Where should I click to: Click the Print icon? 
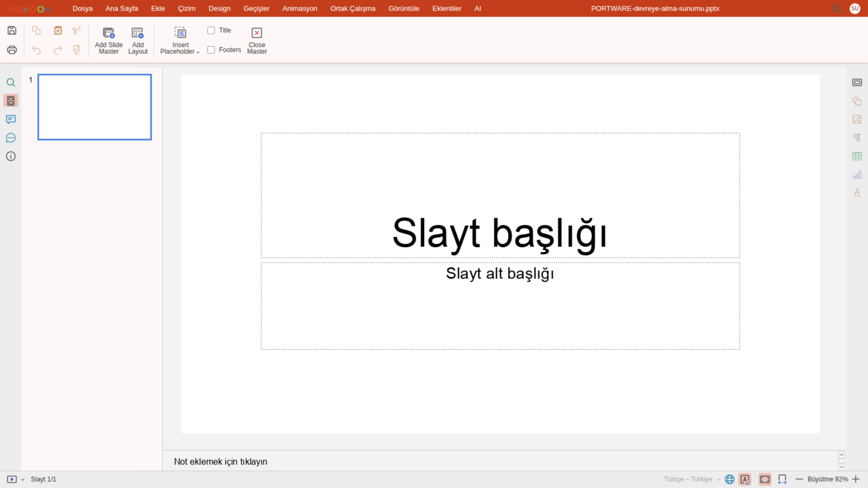pyautogui.click(x=12, y=50)
